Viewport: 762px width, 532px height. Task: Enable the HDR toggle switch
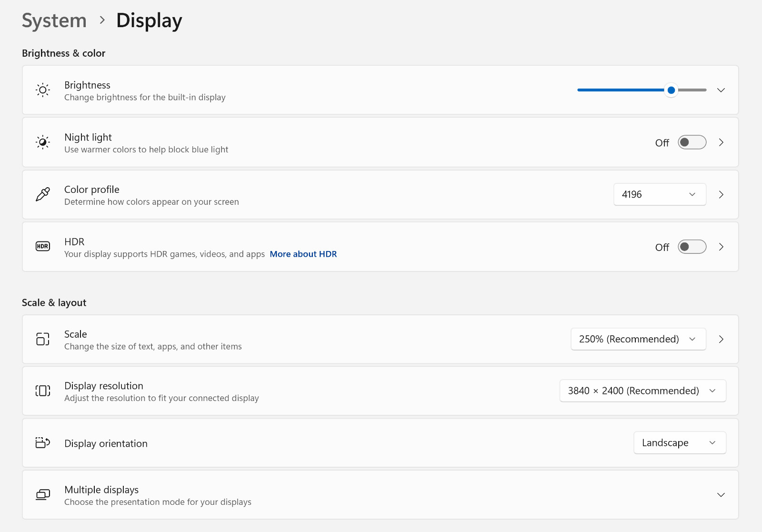(x=692, y=247)
